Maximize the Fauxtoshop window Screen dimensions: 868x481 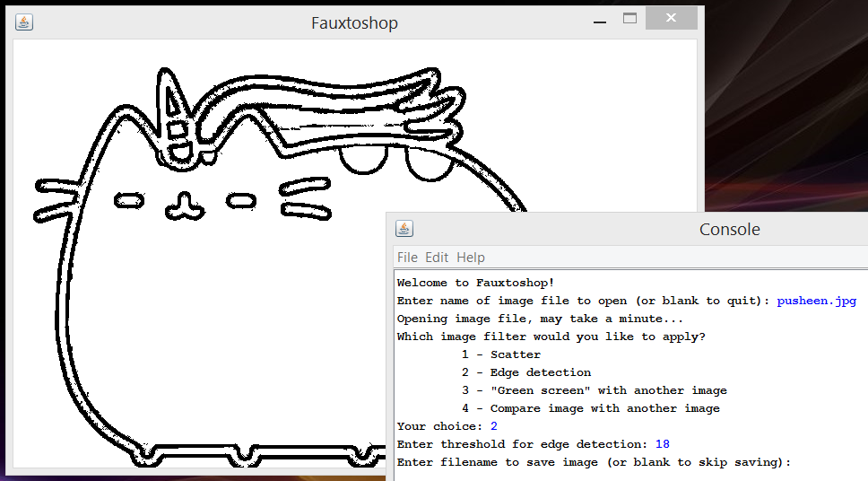coord(629,18)
